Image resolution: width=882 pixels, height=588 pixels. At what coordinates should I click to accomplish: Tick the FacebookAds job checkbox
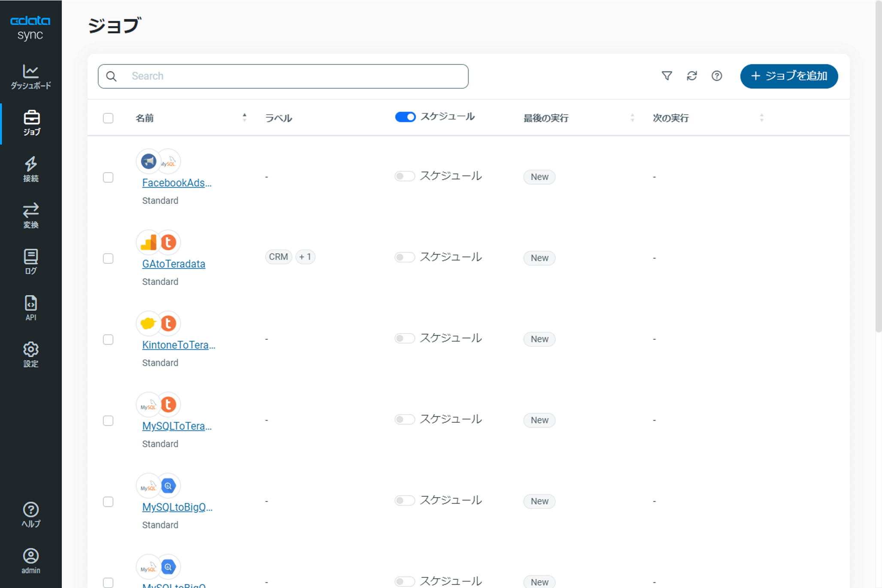point(108,177)
